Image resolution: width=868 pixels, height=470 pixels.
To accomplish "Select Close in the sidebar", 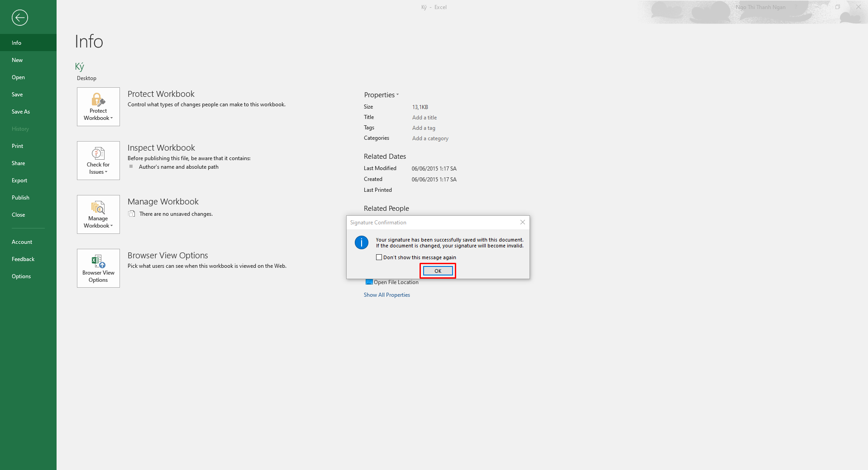I will click(x=28, y=214).
